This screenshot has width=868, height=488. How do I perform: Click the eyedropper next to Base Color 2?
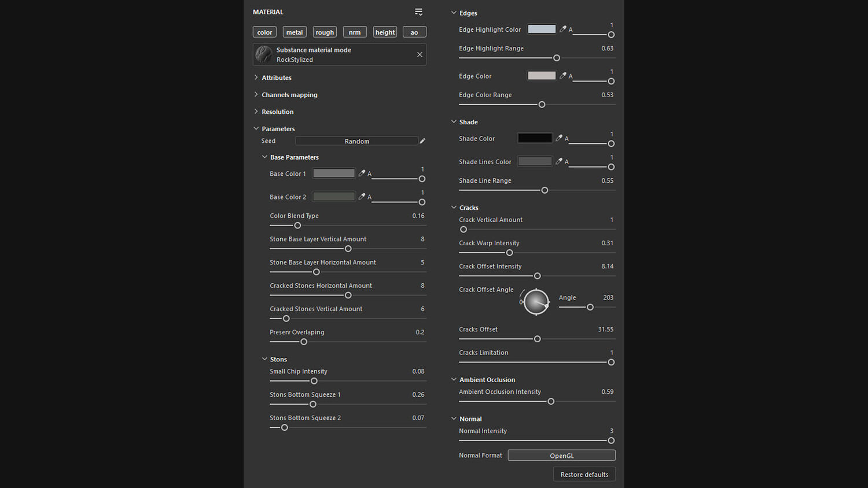[x=362, y=197]
